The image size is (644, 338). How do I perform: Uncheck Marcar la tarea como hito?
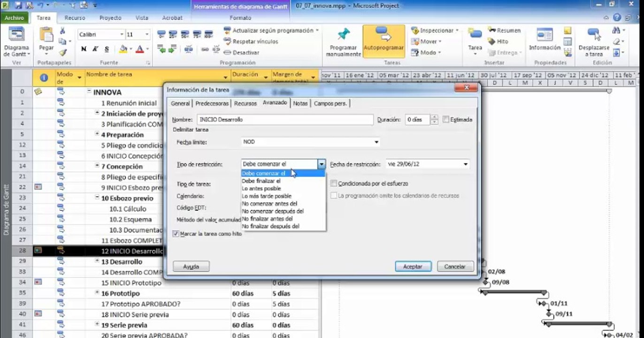[176, 233]
